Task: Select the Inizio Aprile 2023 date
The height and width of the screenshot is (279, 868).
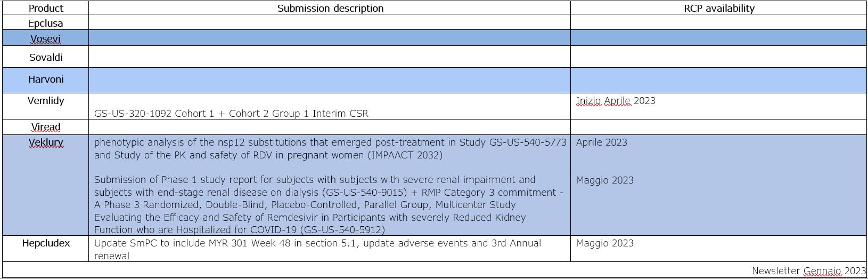Action: [616, 101]
